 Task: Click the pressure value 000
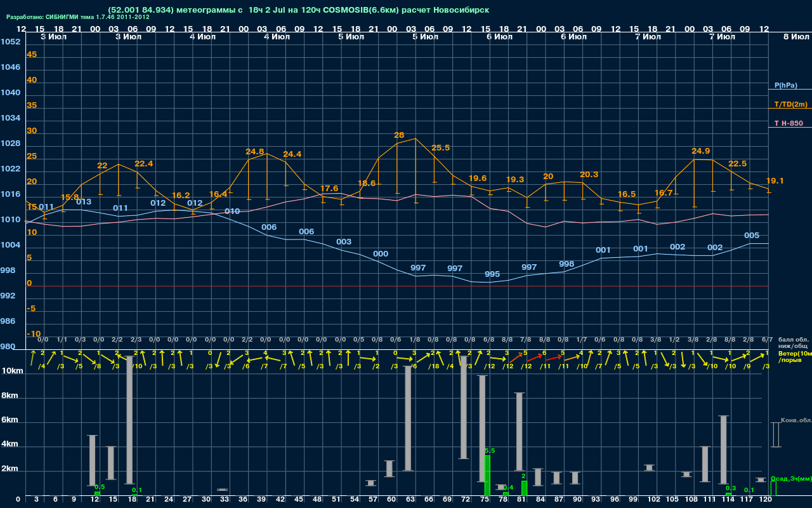(381, 254)
